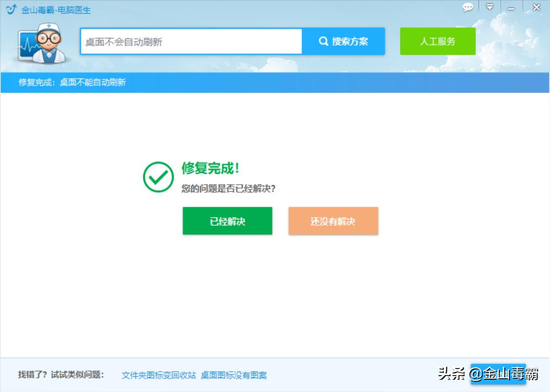Open 人工服务 for manual support
Screen dimensions: 550x392
click(437, 41)
